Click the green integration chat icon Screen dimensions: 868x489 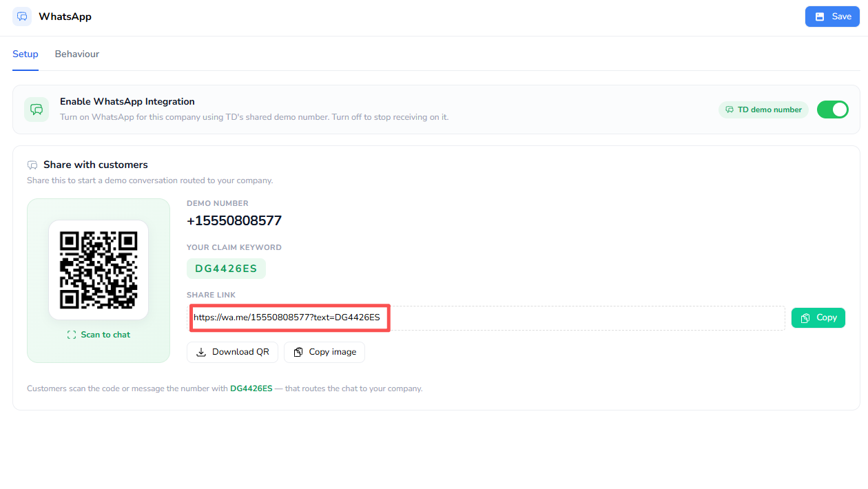[x=37, y=110]
